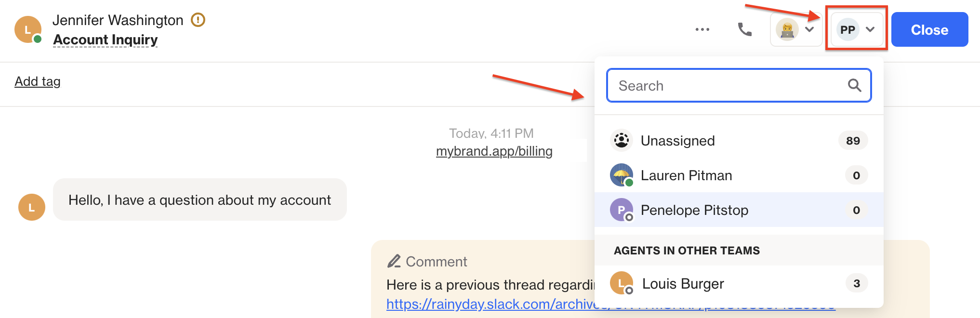
Task: Open the mybrand.app/billing link
Action: tap(494, 151)
